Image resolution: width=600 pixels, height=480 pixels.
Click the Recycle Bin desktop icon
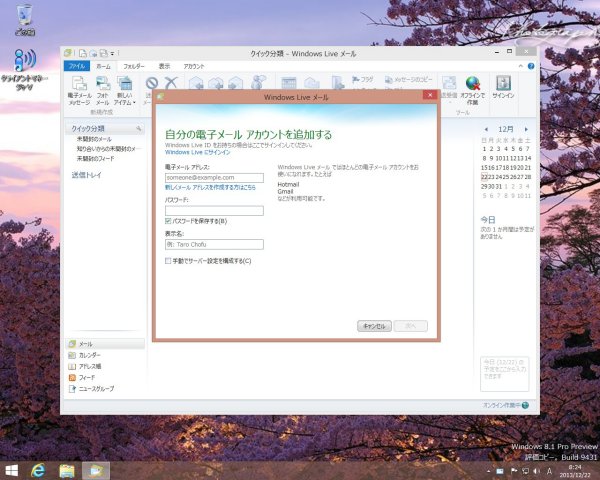pos(25,20)
